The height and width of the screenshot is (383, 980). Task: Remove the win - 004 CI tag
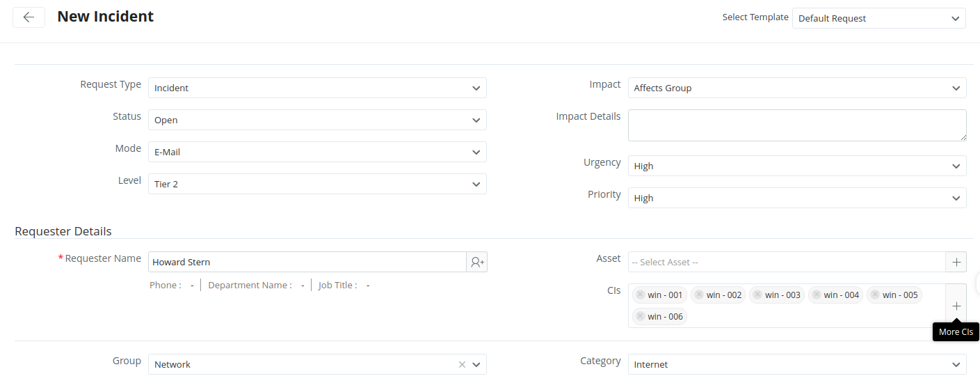click(x=817, y=295)
